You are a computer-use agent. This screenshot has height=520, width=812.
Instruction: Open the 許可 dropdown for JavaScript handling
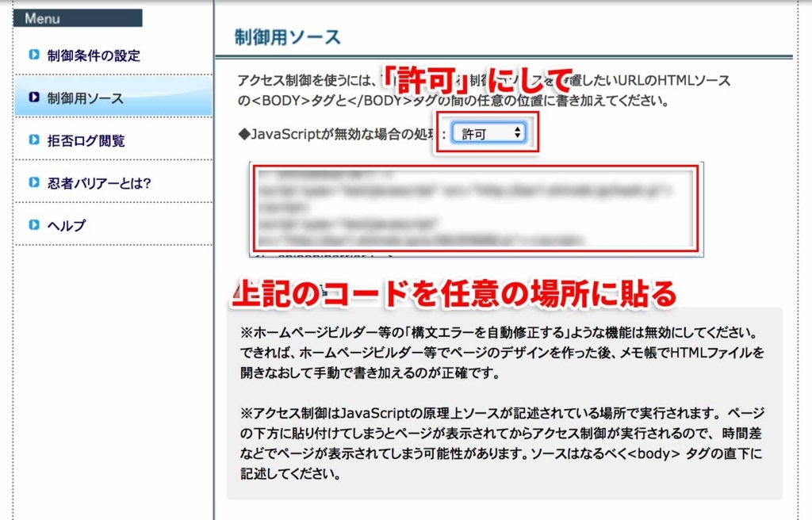(x=488, y=133)
